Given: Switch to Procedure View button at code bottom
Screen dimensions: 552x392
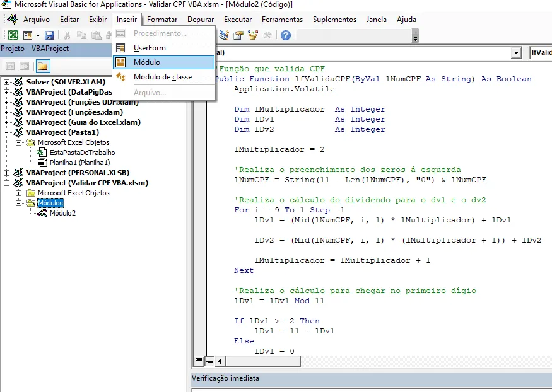Looking at the screenshot, I should (199, 360).
